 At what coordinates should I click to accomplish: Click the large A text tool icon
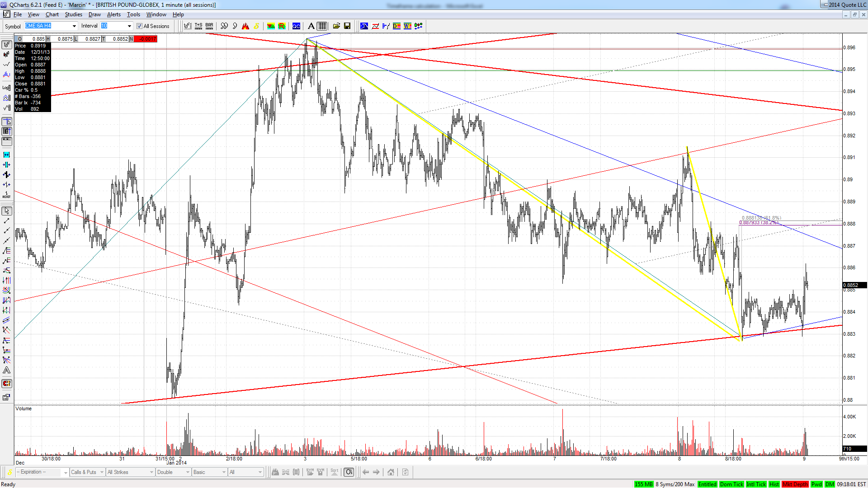(311, 26)
